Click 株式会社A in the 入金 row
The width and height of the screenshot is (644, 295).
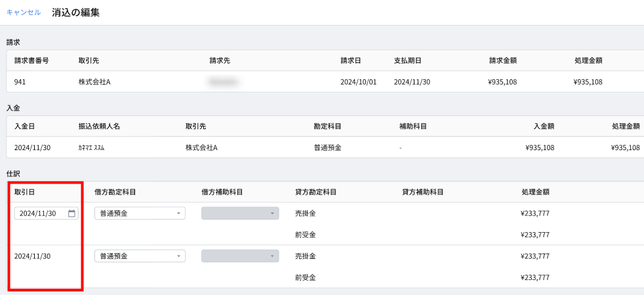click(201, 147)
